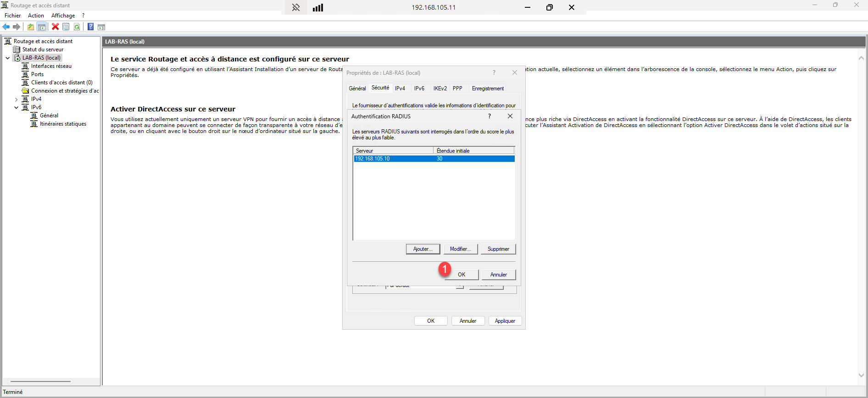Toggle the console tree pane icon

(x=42, y=27)
